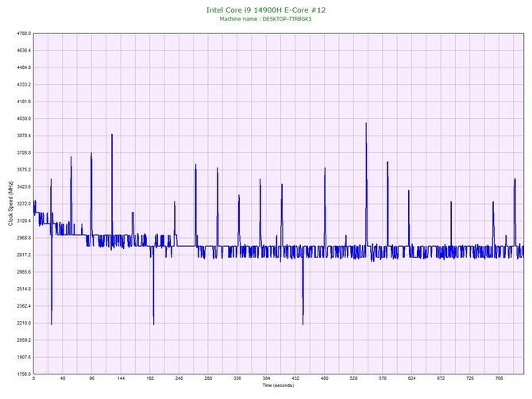
Task: Click the 4030.0 y-axis value
Action: click(x=24, y=119)
